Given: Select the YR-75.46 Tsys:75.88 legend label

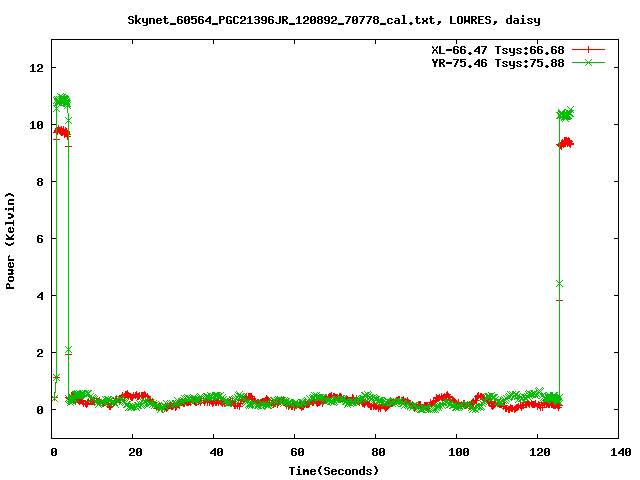Looking at the screenshot, I should [x=498, y=63].
